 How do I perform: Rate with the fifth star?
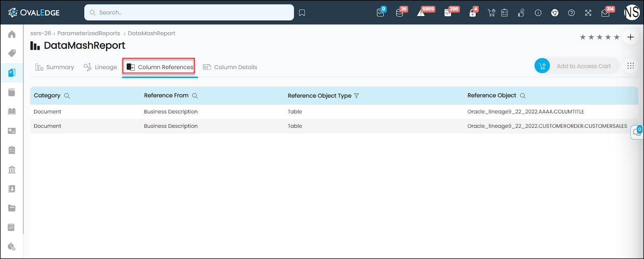(x=617, y=37)
